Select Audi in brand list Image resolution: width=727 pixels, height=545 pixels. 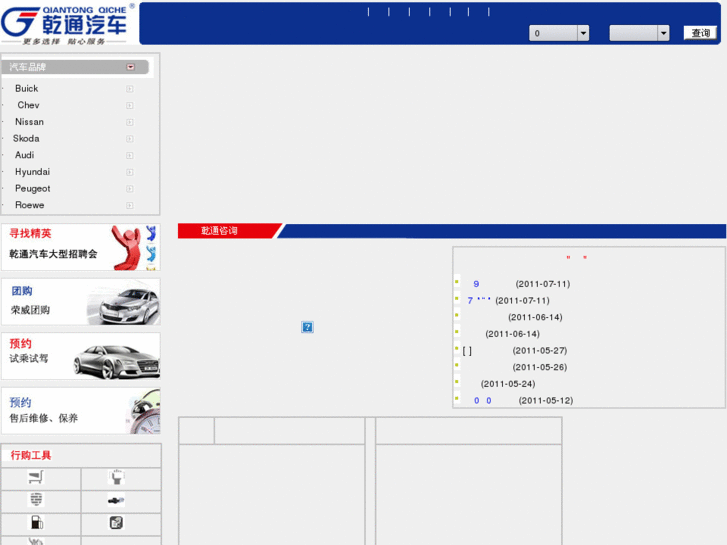click(25, 155)
